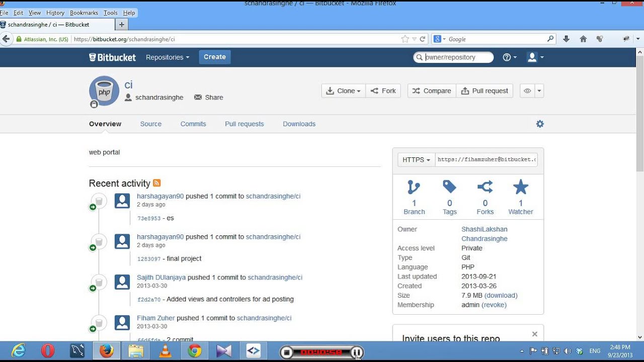644x362 pixels.
Task: Open the Tools menu
Action: tap(110, 13)
